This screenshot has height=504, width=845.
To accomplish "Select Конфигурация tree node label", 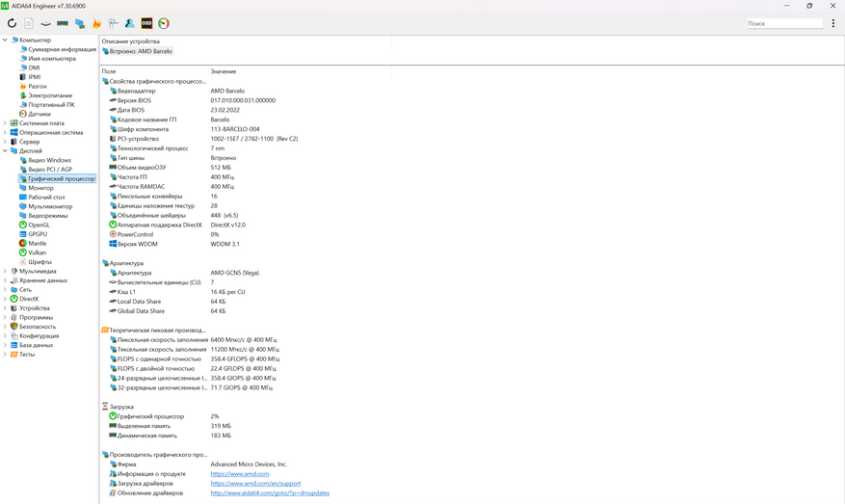I will 40,335.
